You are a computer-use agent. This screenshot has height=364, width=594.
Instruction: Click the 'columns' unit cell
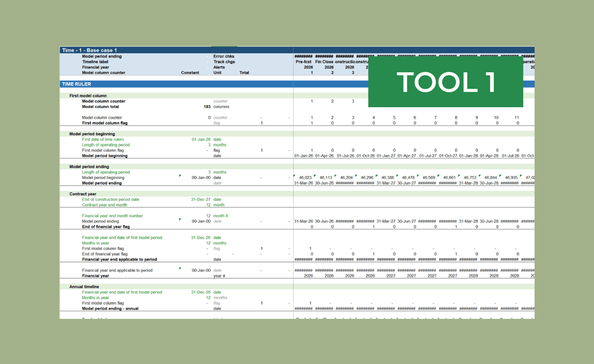(x=221, y=107)
